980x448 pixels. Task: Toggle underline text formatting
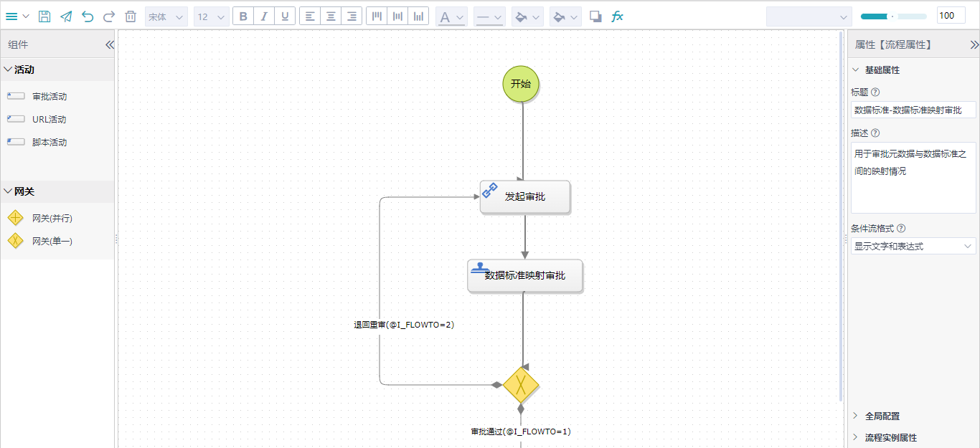pyautogui.click(x=285, y=16)
